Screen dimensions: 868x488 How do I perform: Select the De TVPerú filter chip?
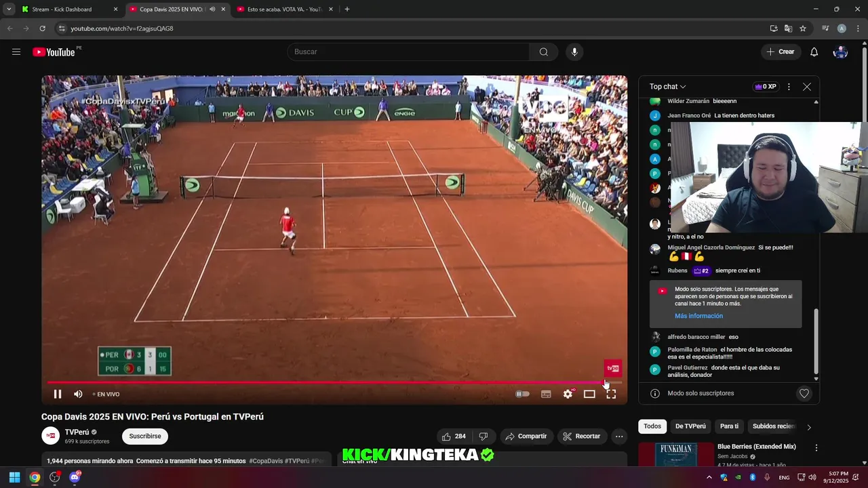pos(690,426)
